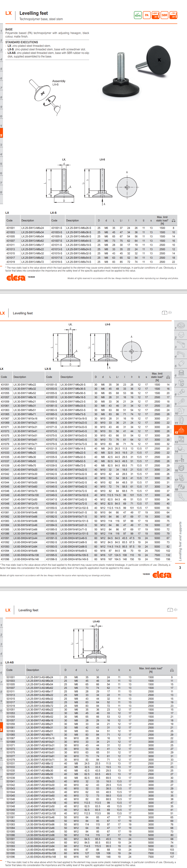Click the elesa logo on second page footer

(x=162, y=575)
